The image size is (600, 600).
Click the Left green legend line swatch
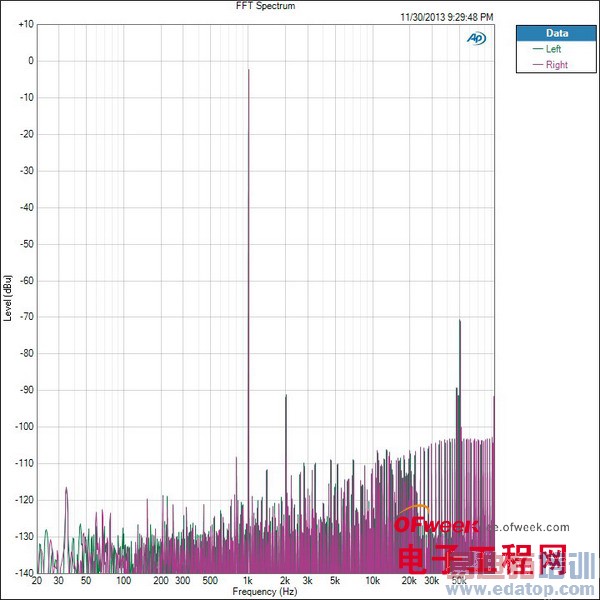click(x=538, y=49)
